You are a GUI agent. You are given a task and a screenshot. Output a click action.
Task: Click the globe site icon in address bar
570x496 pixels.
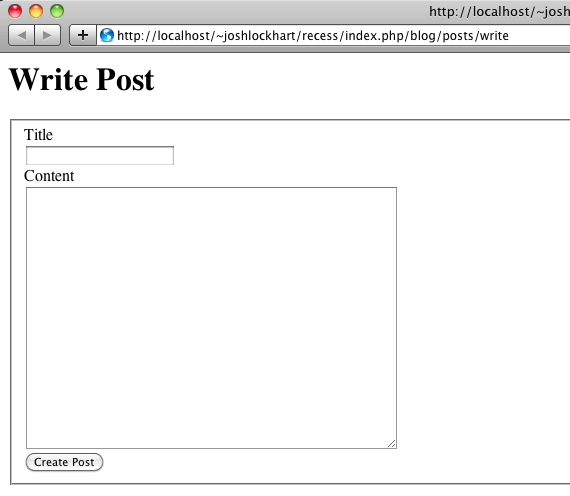click(107, 35)
